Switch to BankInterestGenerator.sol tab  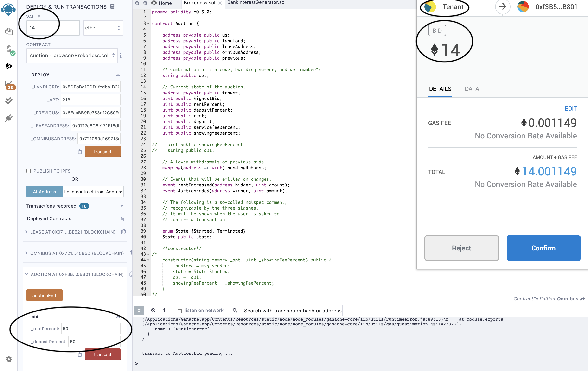[256, 2]
